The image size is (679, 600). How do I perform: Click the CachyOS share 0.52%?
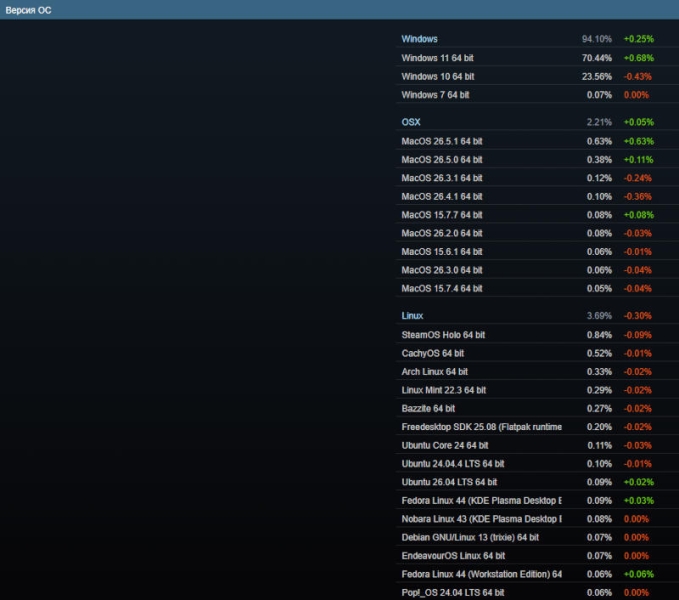tap(599, 353)
